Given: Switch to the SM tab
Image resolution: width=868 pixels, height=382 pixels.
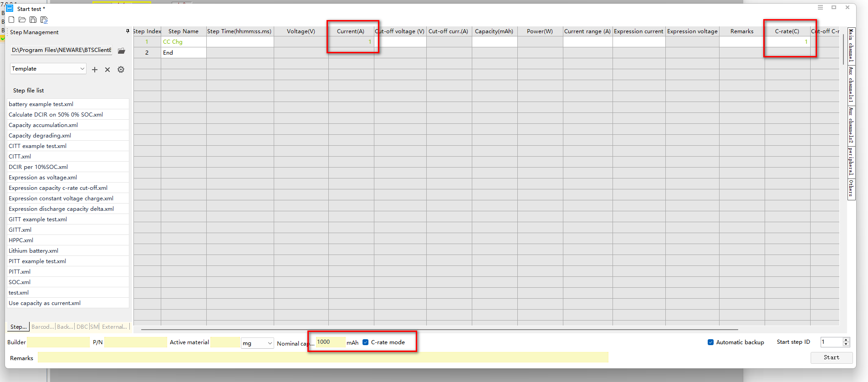Looking at the screenshot, I should [94, 327].
